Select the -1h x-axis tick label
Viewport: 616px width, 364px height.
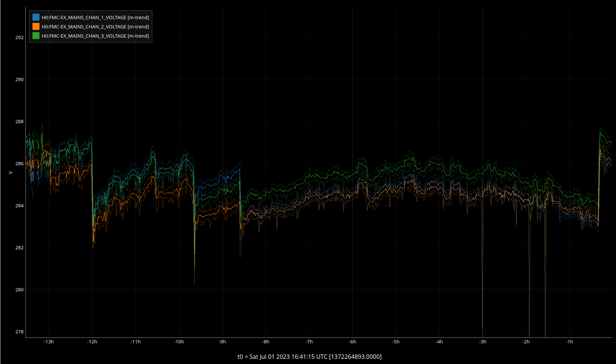pos(570,342)
